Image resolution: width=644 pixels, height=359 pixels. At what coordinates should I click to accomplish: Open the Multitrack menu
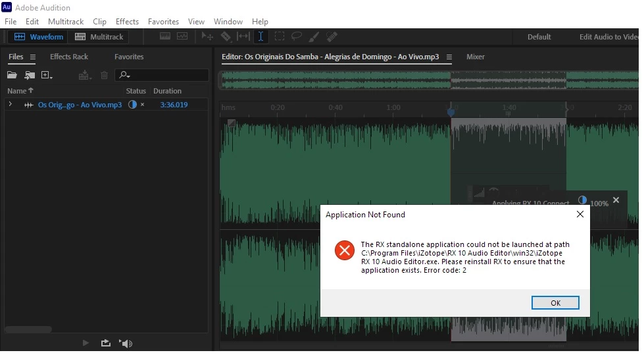point(66,21)
